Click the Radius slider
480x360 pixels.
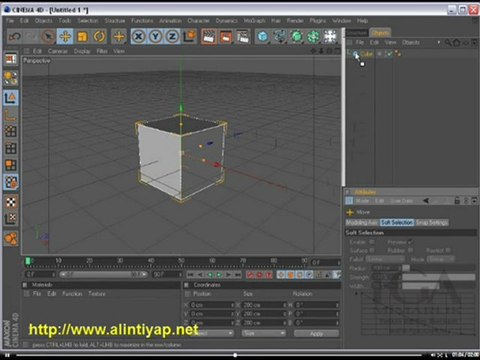coord(439,268)
